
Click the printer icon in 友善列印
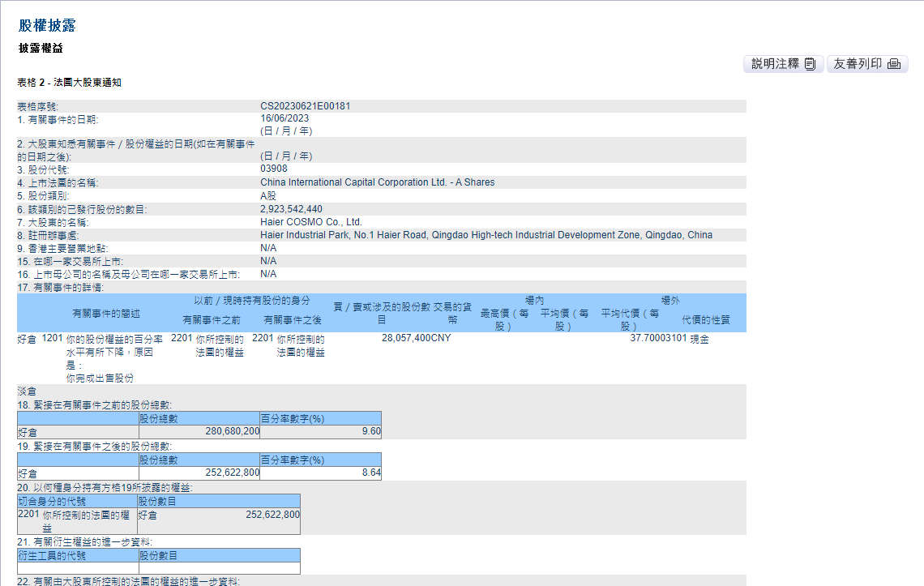coord(894,64)
